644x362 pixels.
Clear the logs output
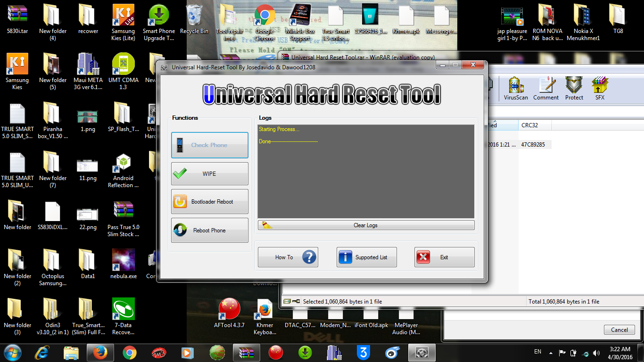(366, 225)
